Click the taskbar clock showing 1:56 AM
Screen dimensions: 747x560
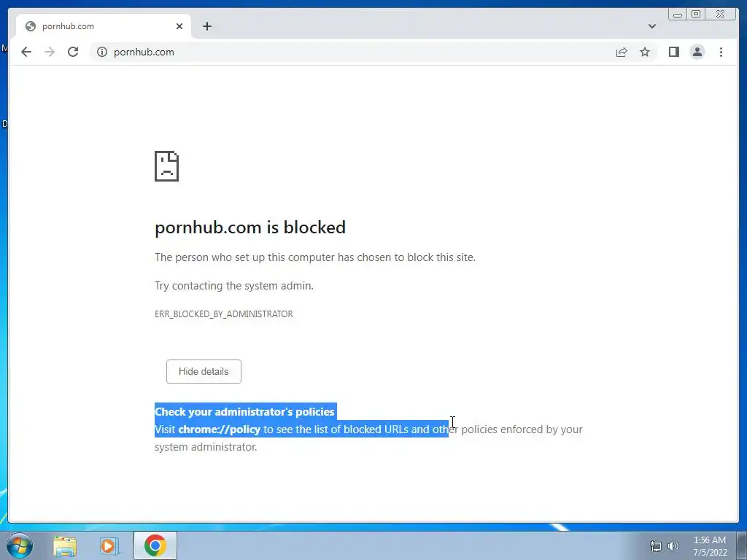pyautogui.click(x=709, y=546)
